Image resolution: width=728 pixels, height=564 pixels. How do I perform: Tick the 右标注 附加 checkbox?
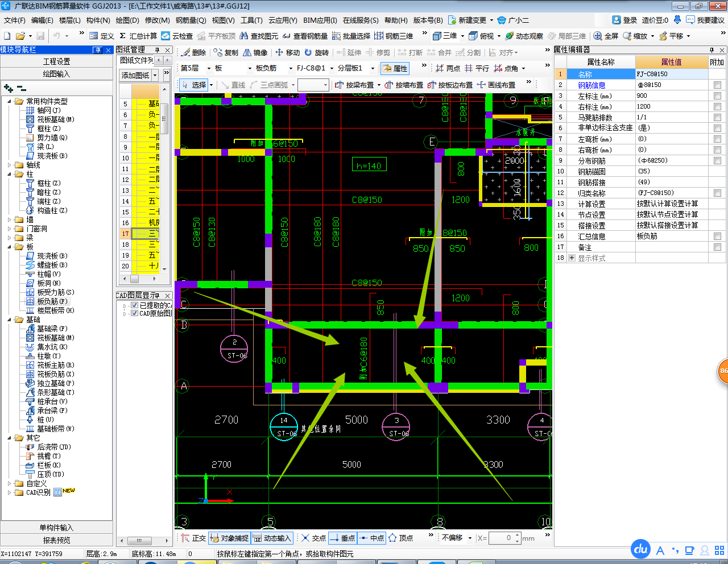[x=717, y=107]
